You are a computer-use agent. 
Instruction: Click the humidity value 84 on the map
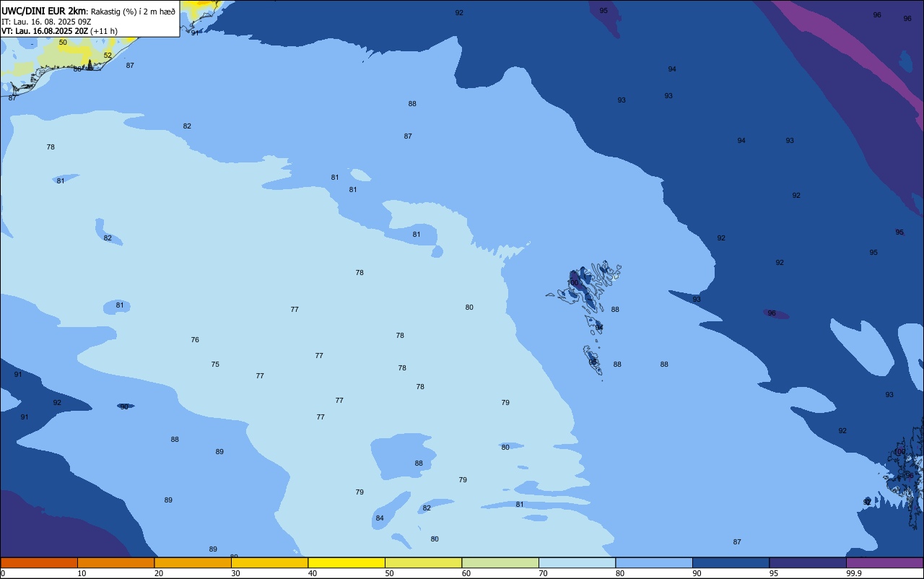(x=380, y=518)
